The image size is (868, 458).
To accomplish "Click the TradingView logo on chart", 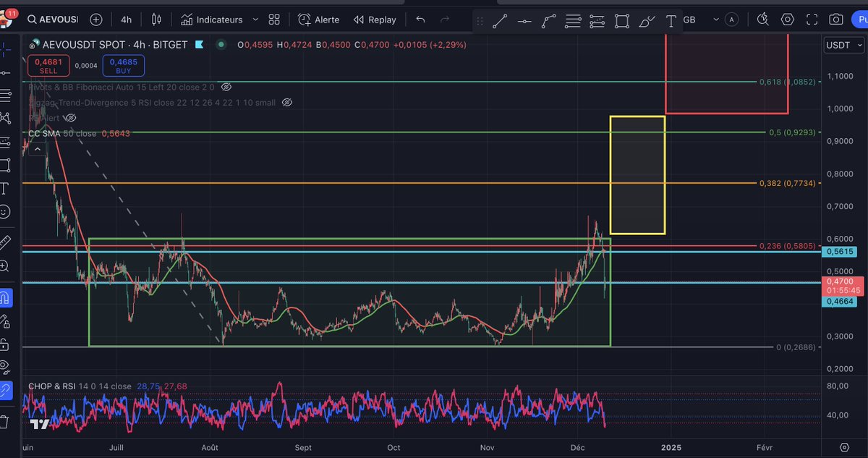I will 40,425.
